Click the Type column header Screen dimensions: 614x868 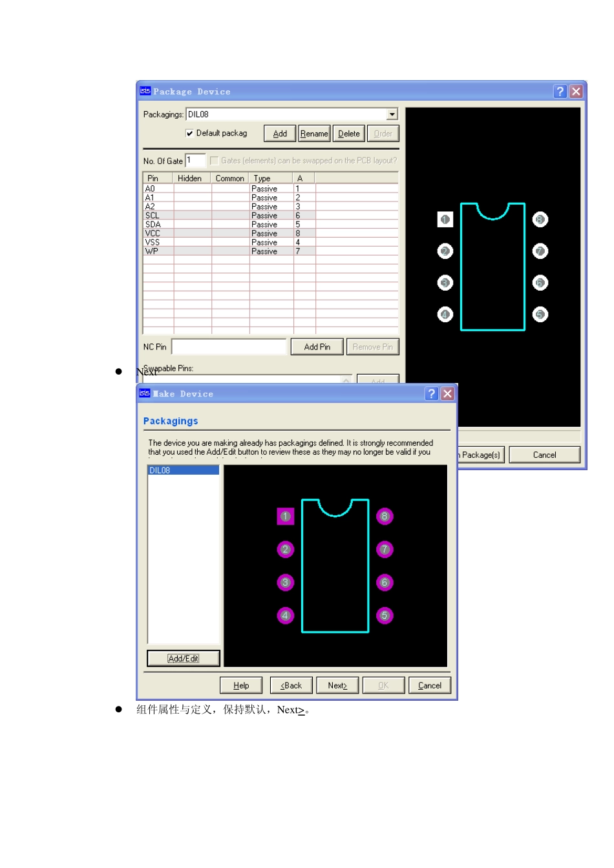(x=271, y=178)
